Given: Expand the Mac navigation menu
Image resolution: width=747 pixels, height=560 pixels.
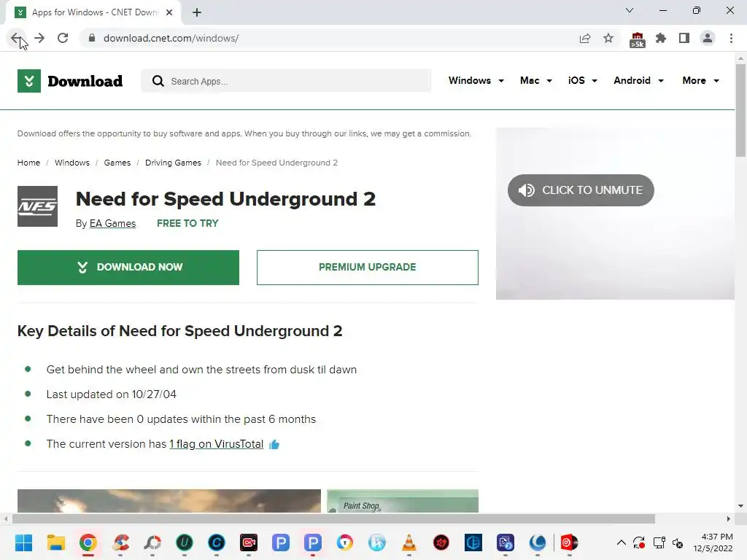Looking at the screenshot, I should [x=536, y=80].
